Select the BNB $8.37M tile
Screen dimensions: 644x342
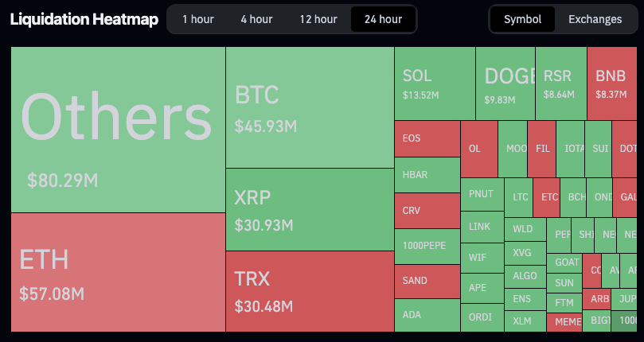[611, 83]
